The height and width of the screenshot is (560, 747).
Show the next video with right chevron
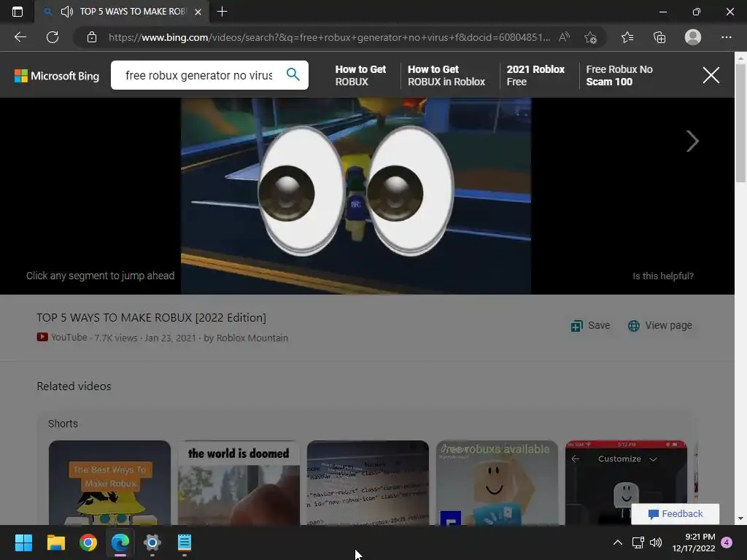(x=692, y=141)
